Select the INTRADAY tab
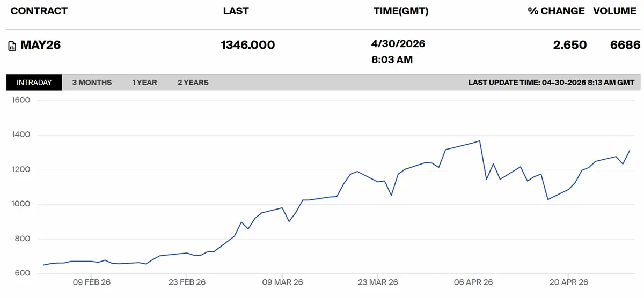The image size is (644, 298). click(34, 83)
